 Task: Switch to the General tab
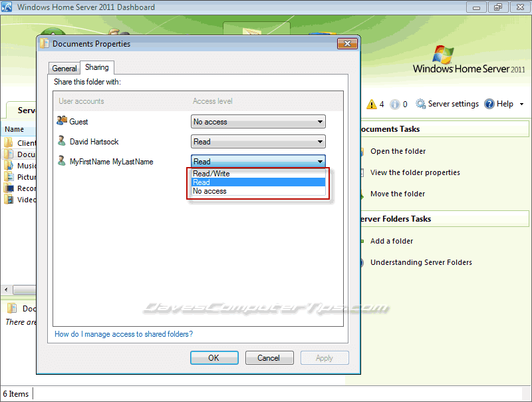click(x=64, y=69)
